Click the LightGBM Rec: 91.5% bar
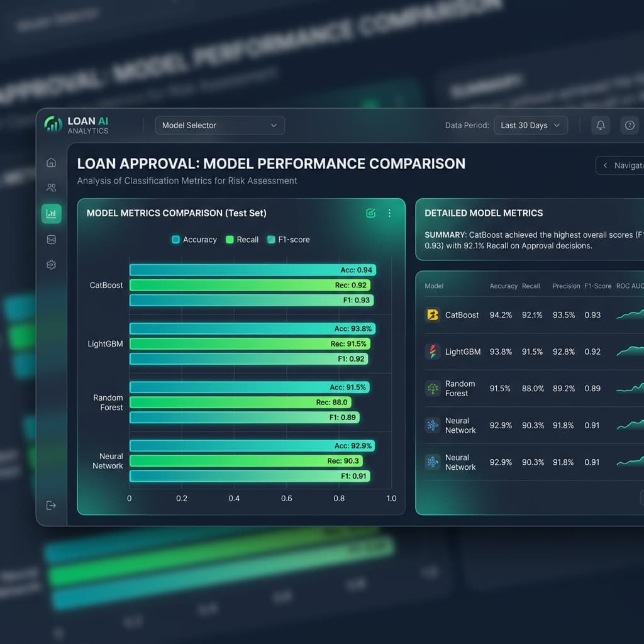 pyautogui.click(x=250, y=344)
